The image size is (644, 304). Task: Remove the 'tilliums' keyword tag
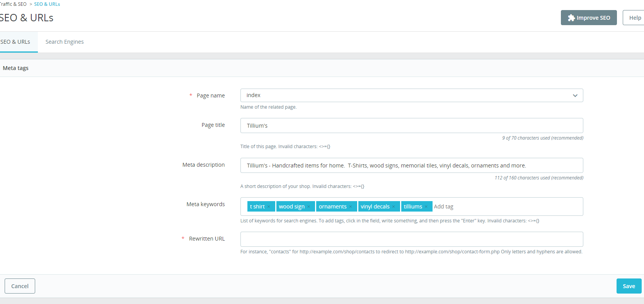tap(426, 207)
